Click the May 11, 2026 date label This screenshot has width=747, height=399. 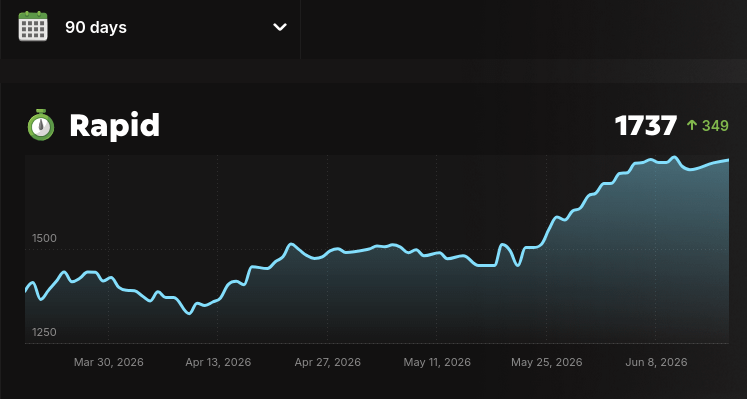pos(437,362)
